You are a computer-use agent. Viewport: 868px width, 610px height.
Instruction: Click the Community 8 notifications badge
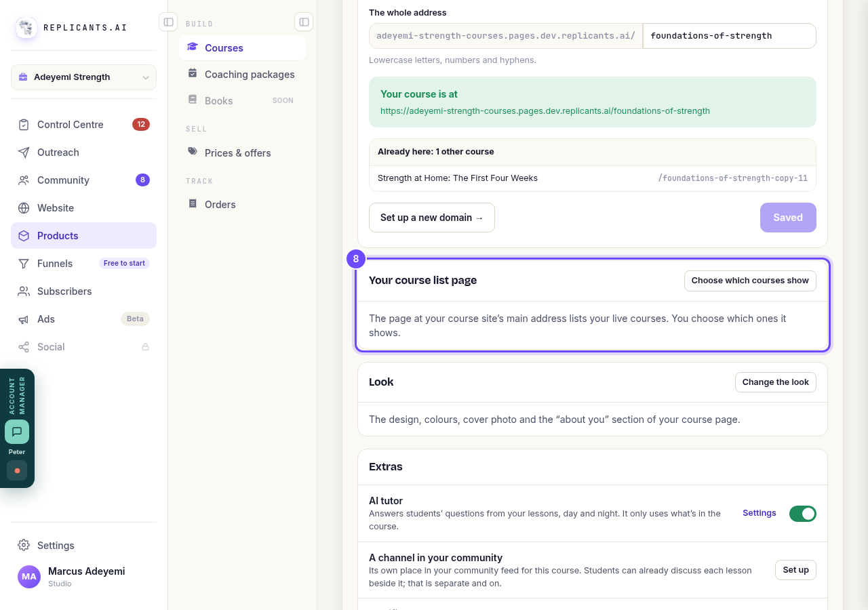coord(142,180)
